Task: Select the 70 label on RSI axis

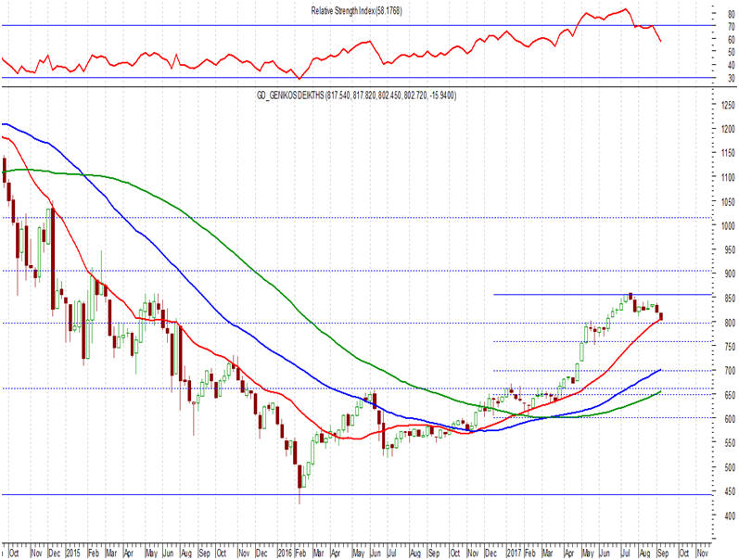Action: [731, 27]
